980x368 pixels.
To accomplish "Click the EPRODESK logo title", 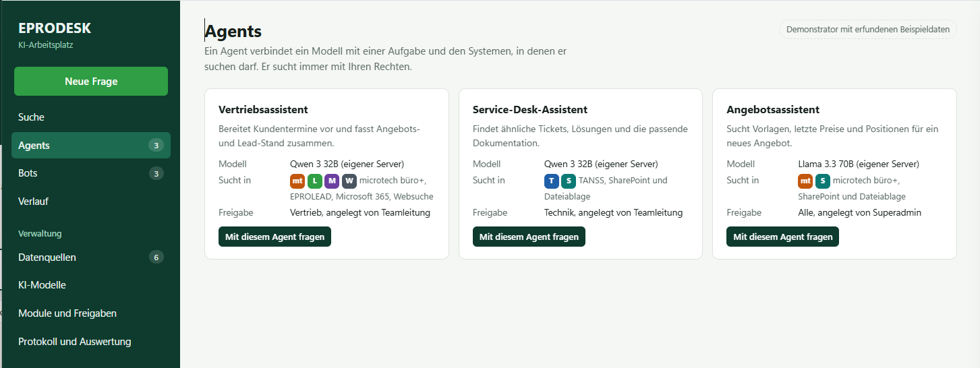I will [55, 28].
